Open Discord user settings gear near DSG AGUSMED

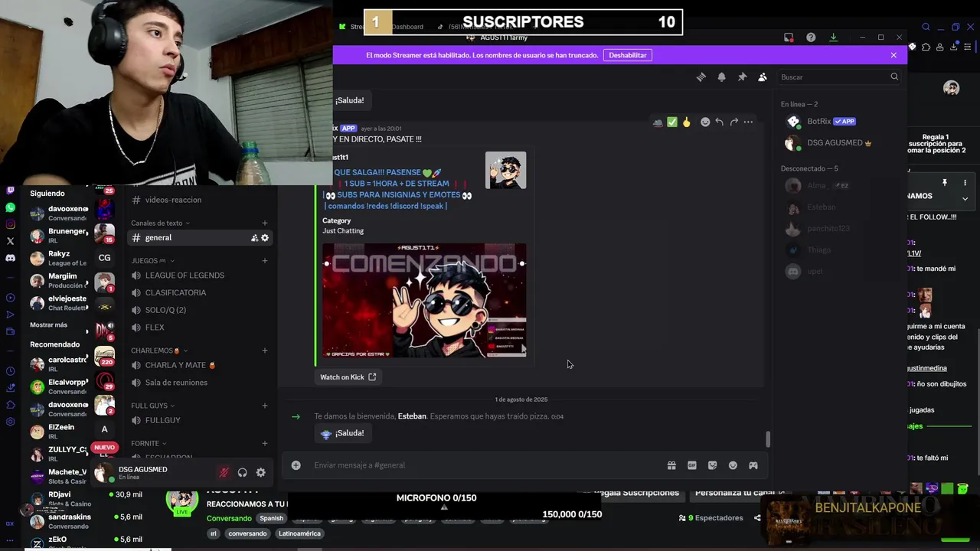(x=260, y=473)
